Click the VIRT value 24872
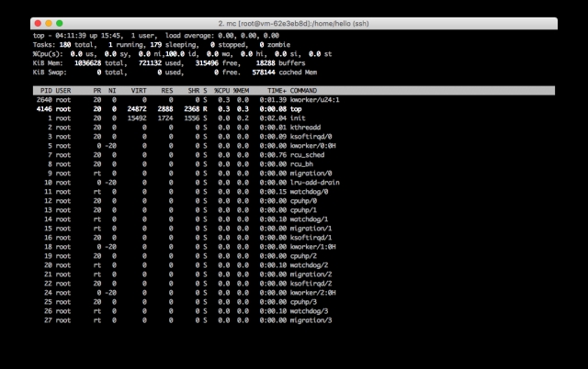The height and width of the screenshot is (369, 588). tap(137, 109)
